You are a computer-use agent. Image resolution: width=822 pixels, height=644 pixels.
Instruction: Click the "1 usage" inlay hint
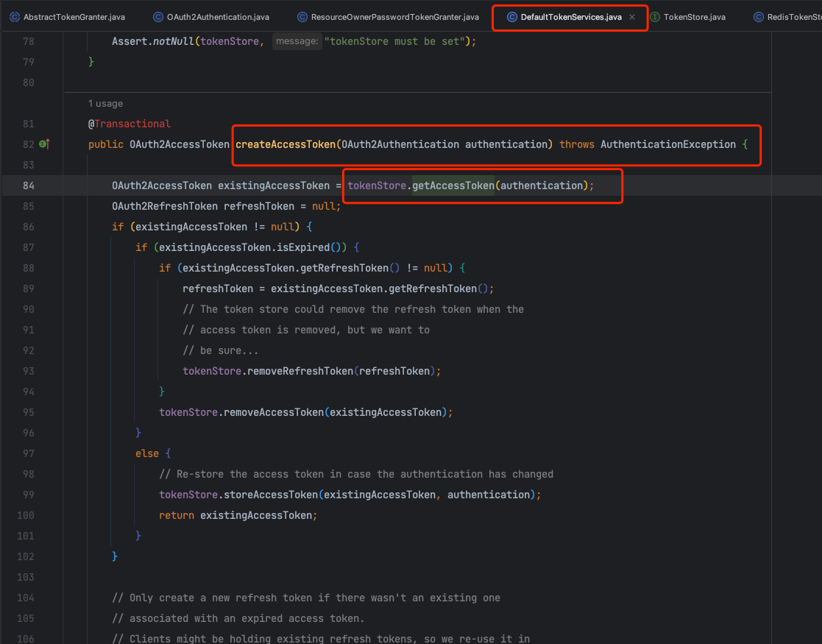tap(105, 104)
